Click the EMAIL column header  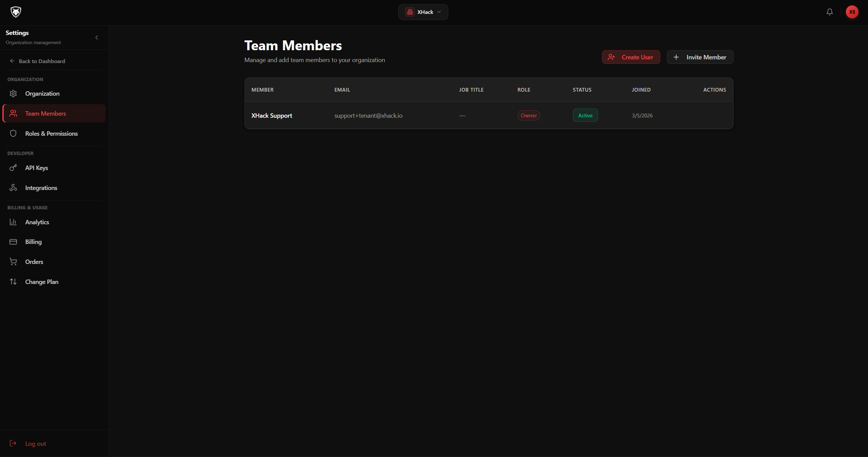click(342, 90)
